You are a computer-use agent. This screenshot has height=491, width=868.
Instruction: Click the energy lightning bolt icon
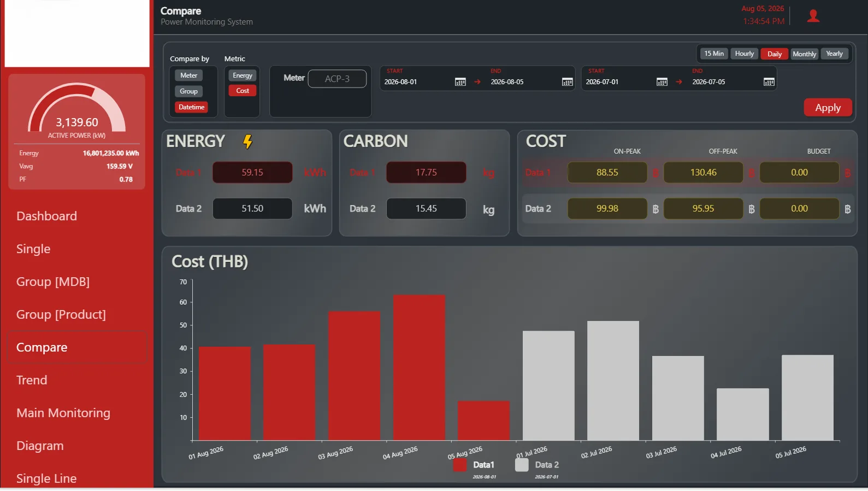247,142
